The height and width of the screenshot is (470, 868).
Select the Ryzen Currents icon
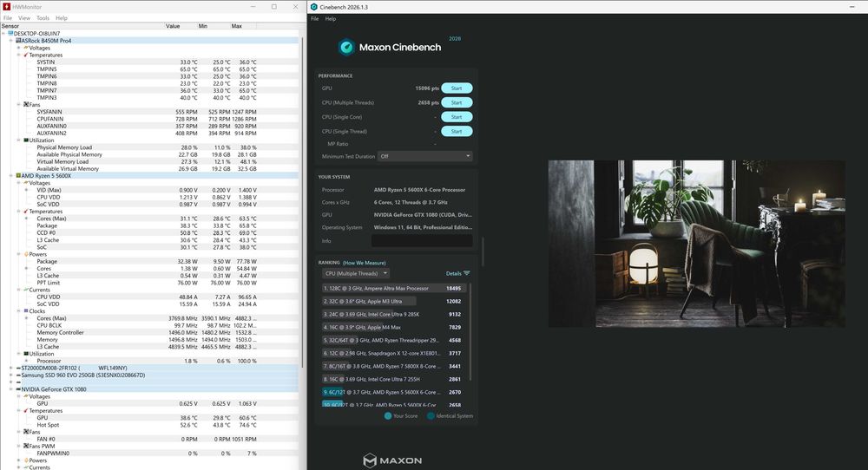26,290
